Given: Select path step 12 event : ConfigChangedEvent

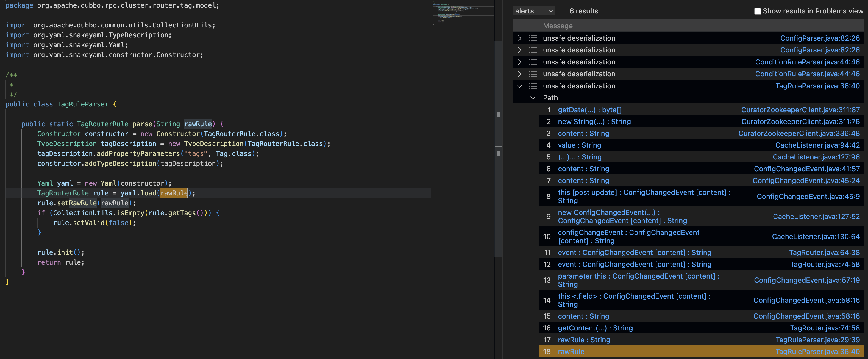Looking at the screenshot, I should pyautogui.click(x=635, y=264).
